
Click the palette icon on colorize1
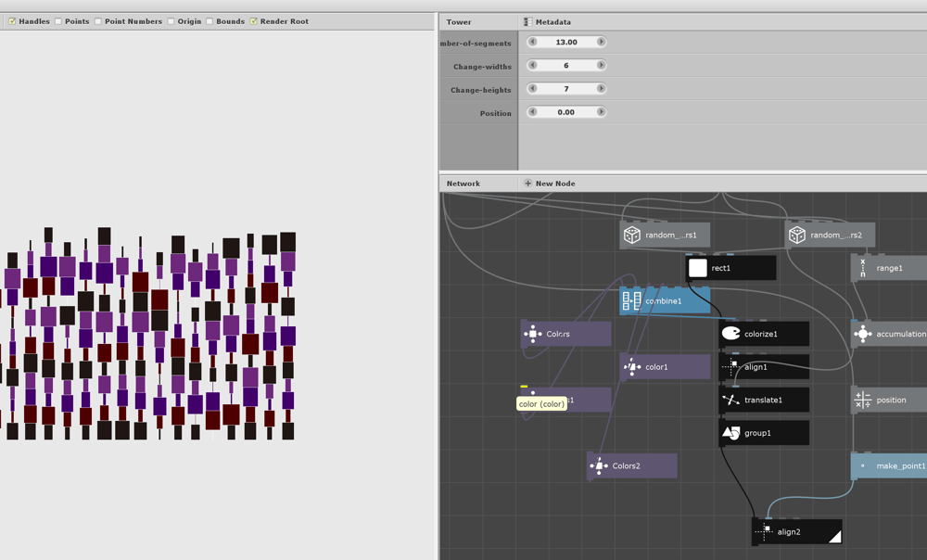click(730, 334)
